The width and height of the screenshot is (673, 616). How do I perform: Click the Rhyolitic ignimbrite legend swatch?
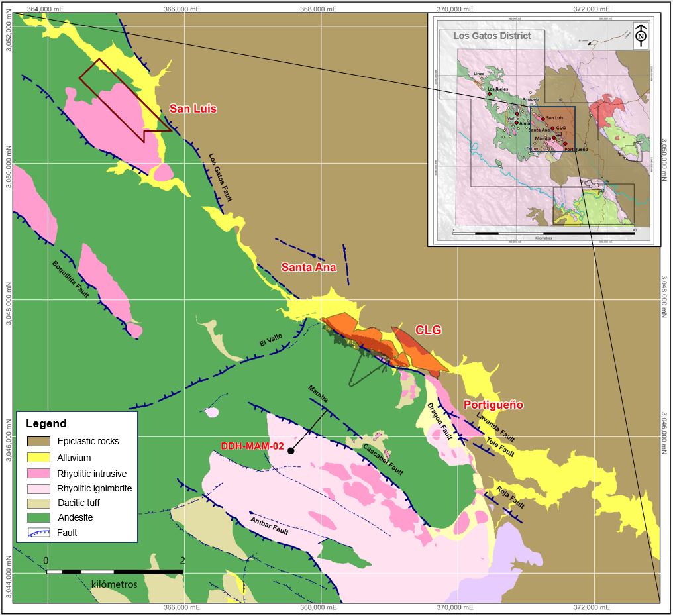pyautogui.click(x=38, y=488)
